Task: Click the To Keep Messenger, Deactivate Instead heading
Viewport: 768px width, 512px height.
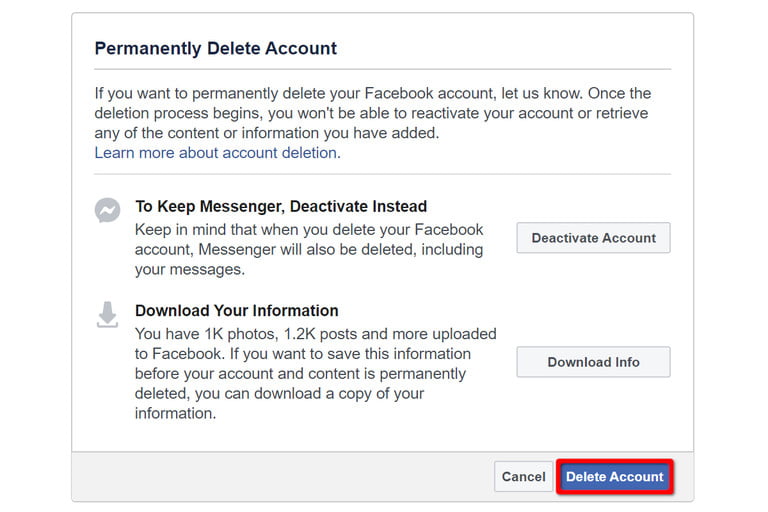Action: (x=281, y=207)
